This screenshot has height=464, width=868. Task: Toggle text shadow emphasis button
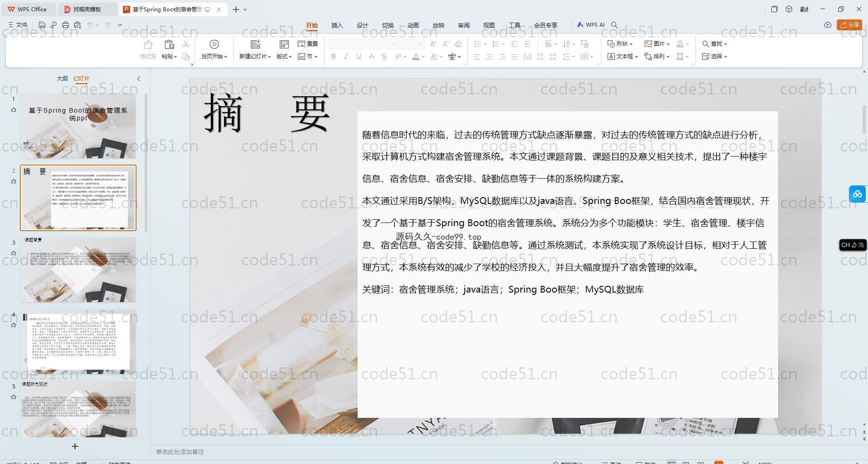pos(371,57)
